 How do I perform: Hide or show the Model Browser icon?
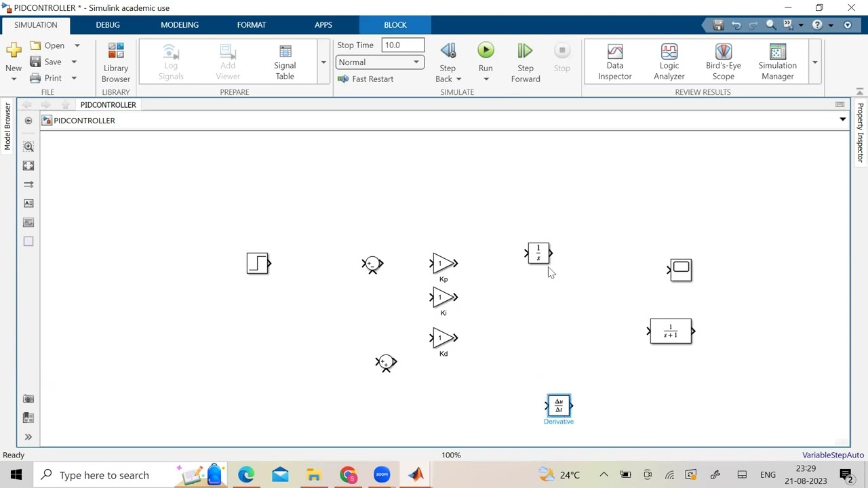pyautogui.click(x=28, y=121)
